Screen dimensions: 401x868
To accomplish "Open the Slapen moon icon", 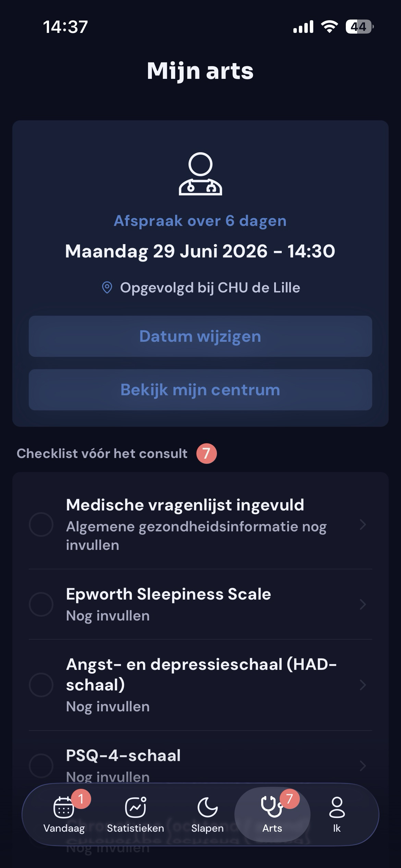I will [x=207, y=807].
